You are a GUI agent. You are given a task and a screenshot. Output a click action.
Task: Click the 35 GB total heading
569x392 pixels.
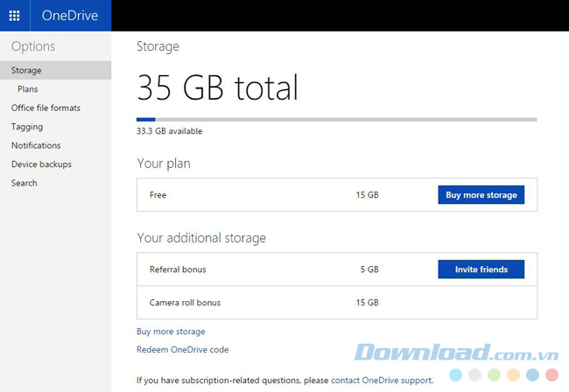pos(217,87)
